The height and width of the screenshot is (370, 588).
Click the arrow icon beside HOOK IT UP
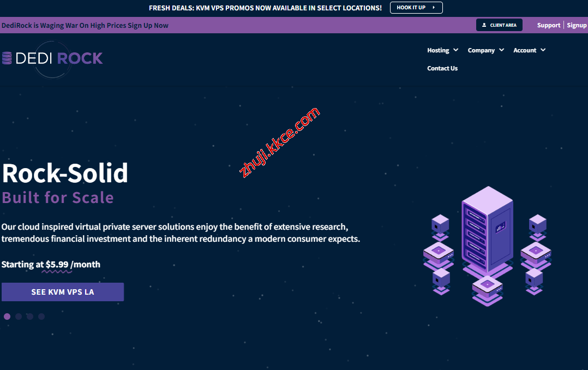pos(434,8)
